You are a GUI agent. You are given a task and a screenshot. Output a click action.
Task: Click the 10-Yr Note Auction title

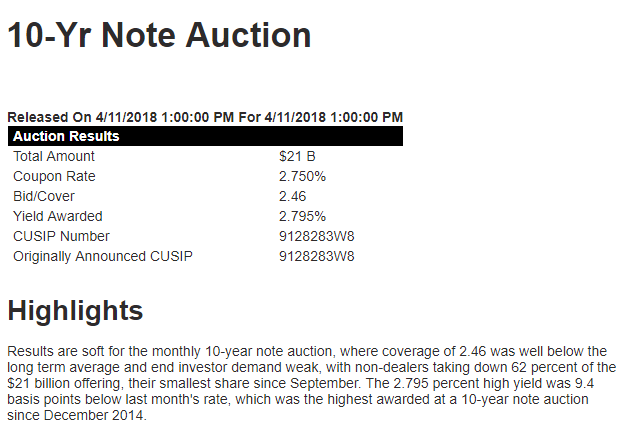pos(159,35)
